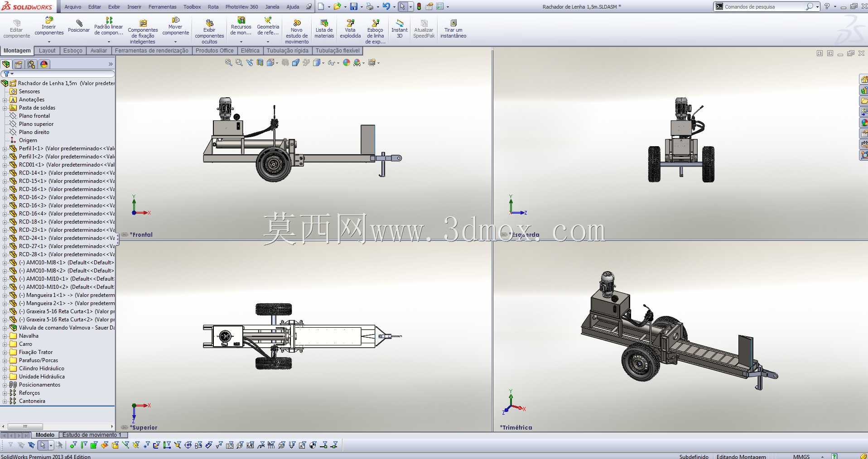The width and height of the screenshot is (868, 459).
Task: Click the previous view icon
Action: (250, 62)
